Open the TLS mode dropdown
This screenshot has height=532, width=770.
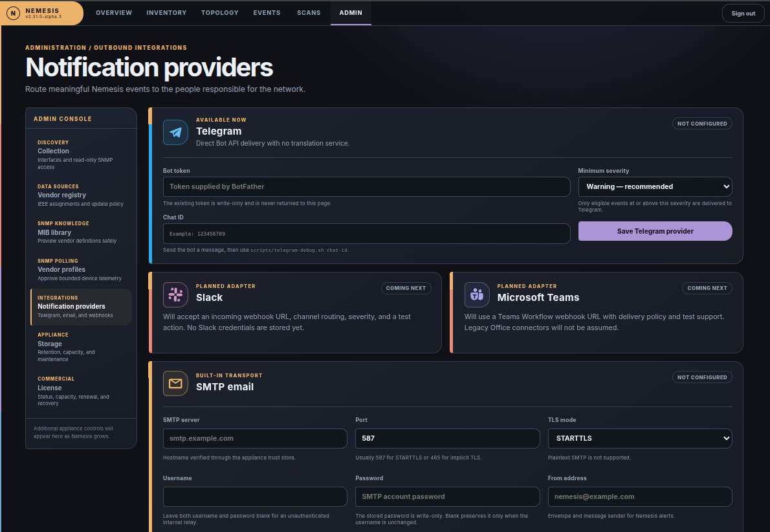(x=640, y=438)
